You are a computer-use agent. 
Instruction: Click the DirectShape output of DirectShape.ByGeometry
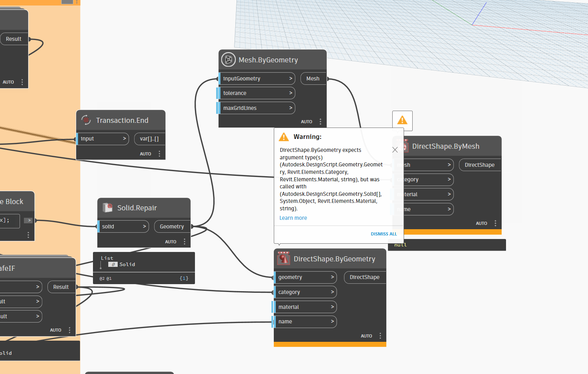[x=365, y=277]
